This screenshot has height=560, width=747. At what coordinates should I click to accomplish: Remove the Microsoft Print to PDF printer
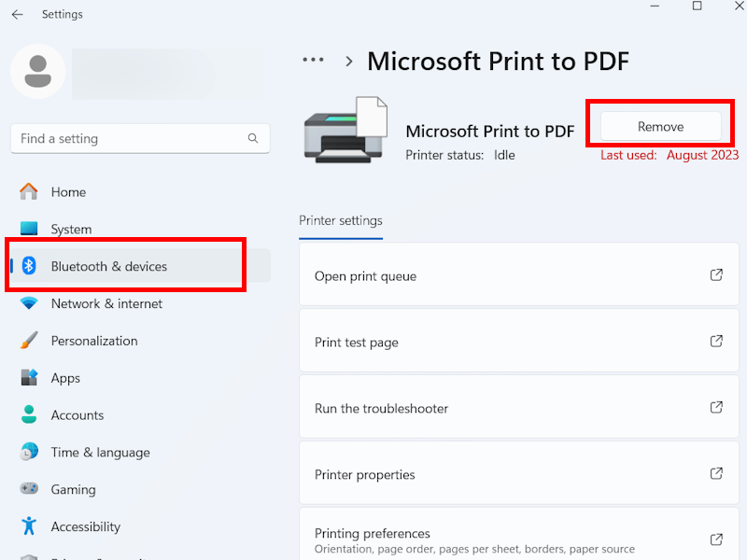[x=658, y=124]
